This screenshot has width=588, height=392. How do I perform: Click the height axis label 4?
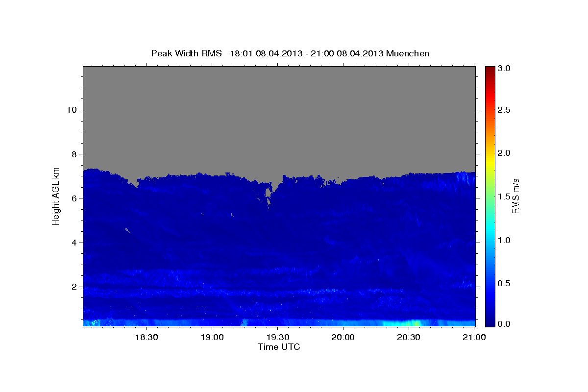[73, 243]
